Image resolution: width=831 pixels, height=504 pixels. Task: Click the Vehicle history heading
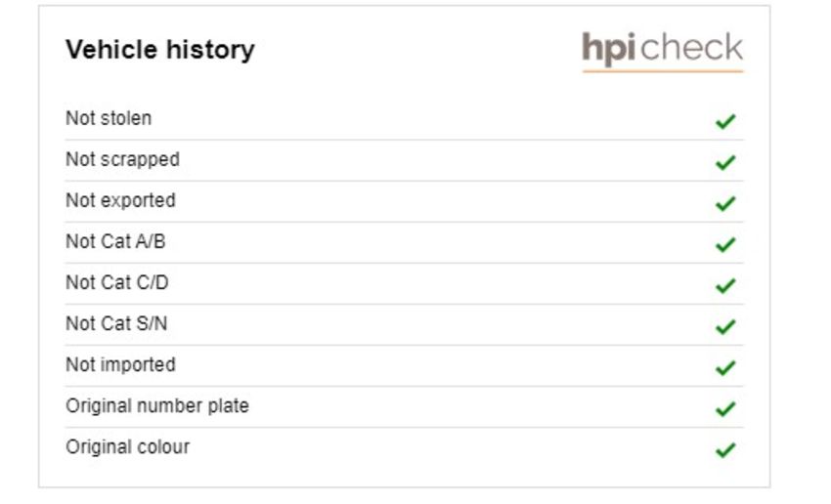[160, 50]
